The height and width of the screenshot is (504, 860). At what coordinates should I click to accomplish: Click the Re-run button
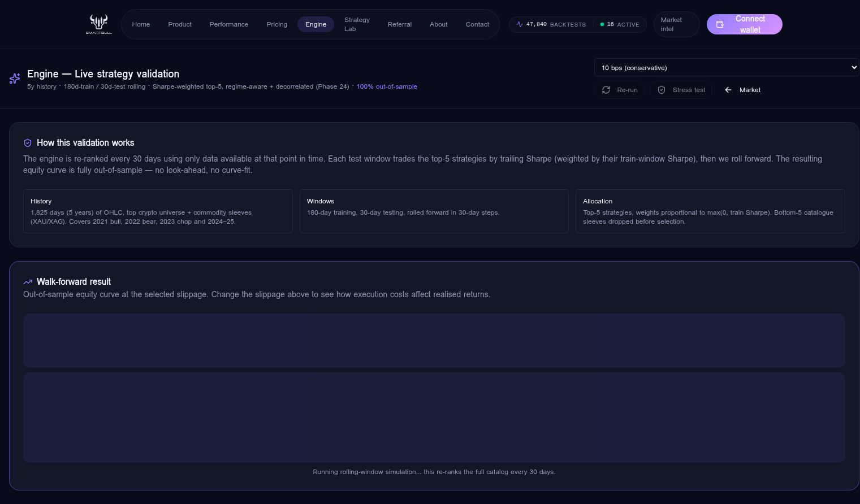click(620, 90)
